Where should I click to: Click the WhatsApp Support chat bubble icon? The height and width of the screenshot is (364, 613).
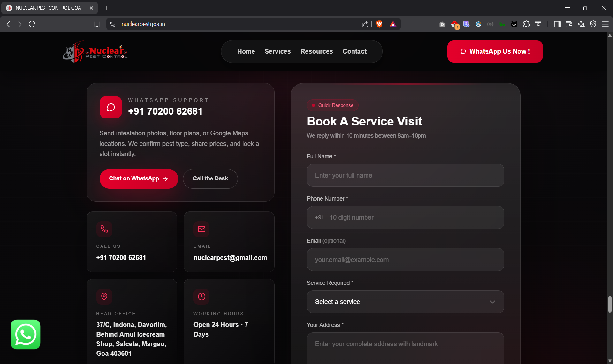(x=110, y=107)
